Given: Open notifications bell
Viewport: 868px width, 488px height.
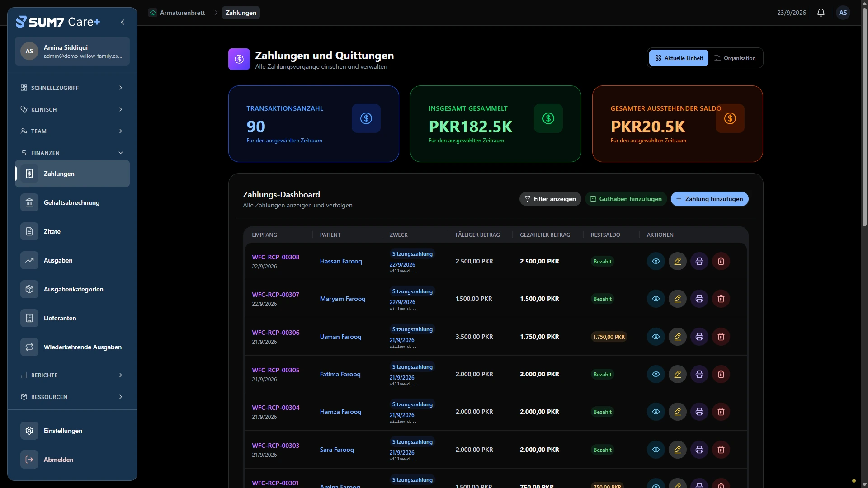Looking at the screenshot, I should pos(821,13).
